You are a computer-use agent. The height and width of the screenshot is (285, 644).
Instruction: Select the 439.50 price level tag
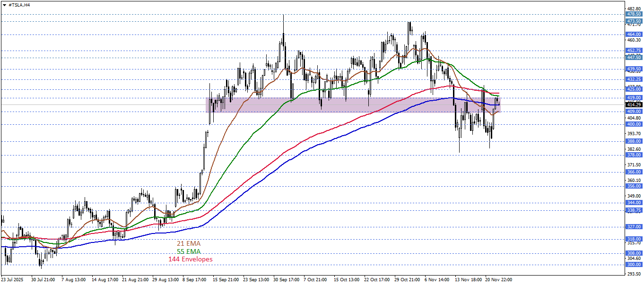pyautogui.click(x=633, y=69)
